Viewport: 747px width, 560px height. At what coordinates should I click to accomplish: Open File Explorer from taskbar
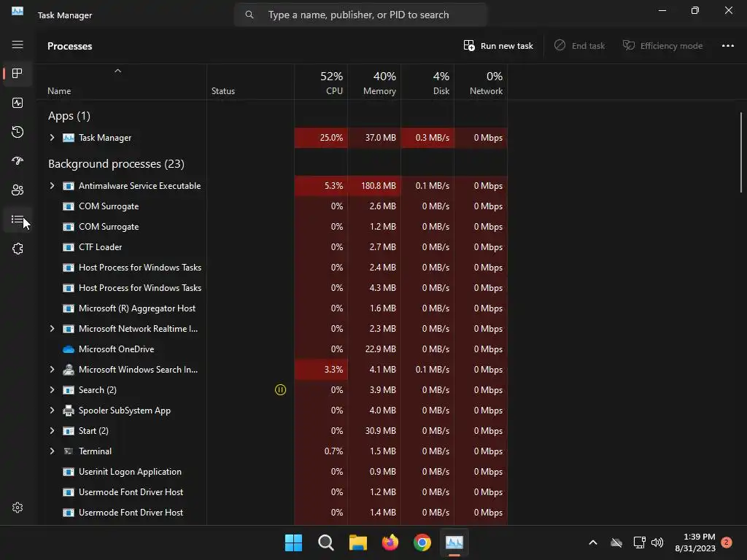(x=357, y=542)
